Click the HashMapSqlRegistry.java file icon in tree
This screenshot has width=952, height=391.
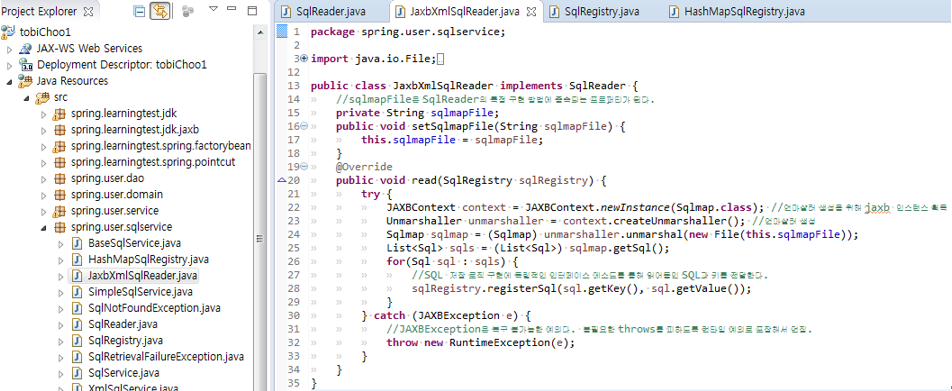pyautogui.click(x=77, y=259)
